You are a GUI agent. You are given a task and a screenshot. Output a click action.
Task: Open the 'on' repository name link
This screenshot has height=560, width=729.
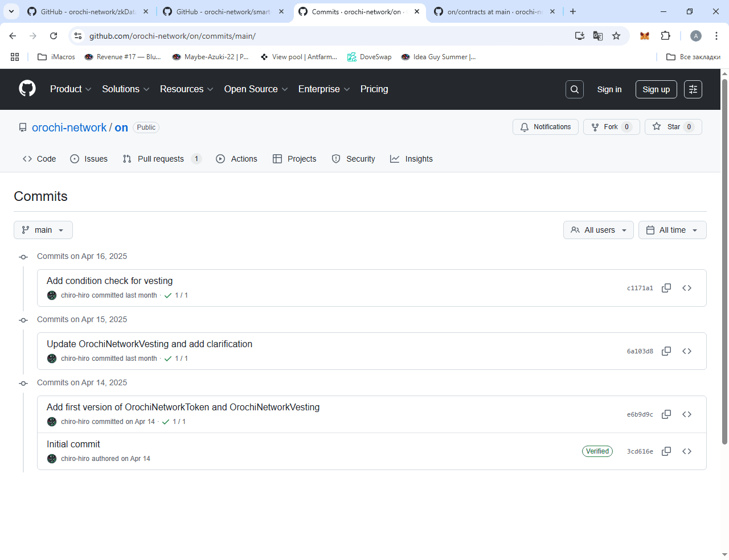coord(121,127)
